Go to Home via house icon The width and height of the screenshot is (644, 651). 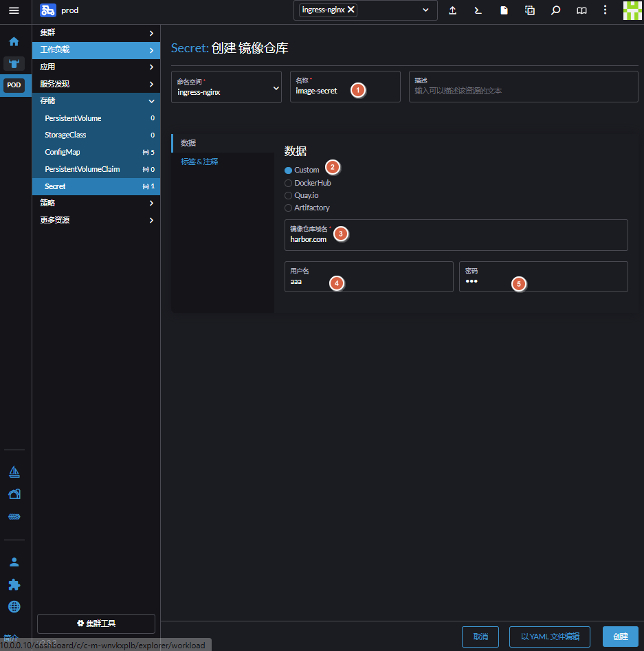(x=14, y=41)
